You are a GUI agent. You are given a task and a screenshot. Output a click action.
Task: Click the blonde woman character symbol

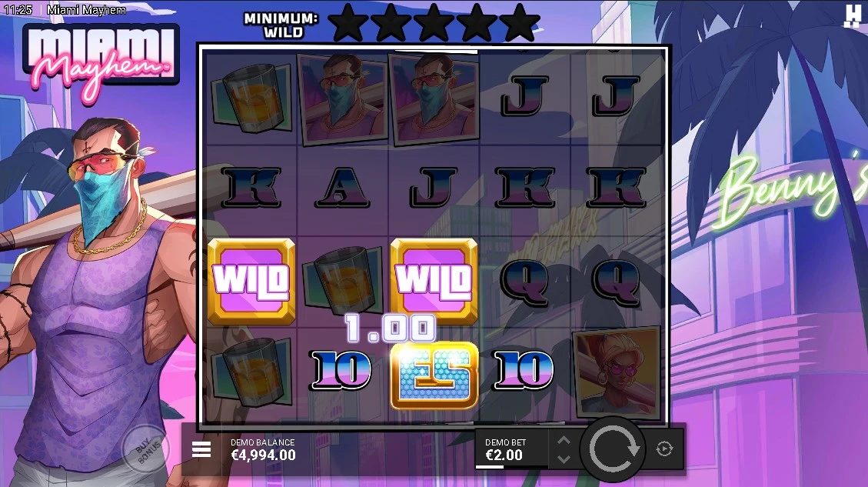click(x=617, y=371)
